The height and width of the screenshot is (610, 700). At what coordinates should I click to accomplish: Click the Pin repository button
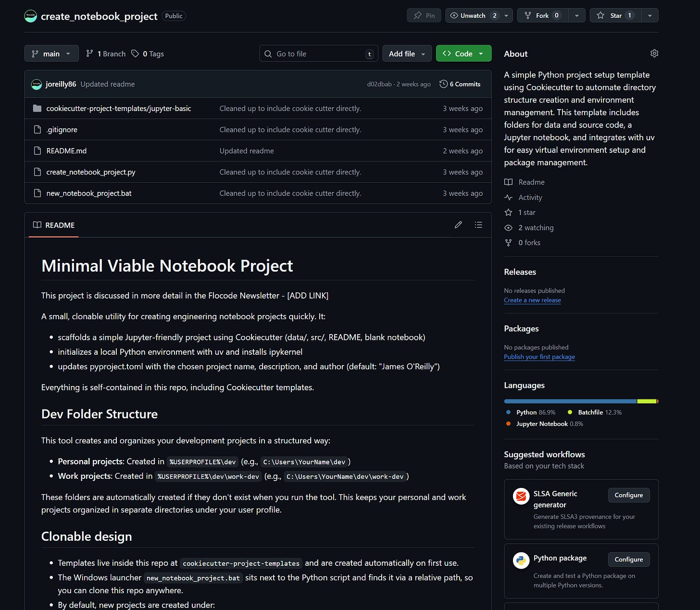point(424,15)
